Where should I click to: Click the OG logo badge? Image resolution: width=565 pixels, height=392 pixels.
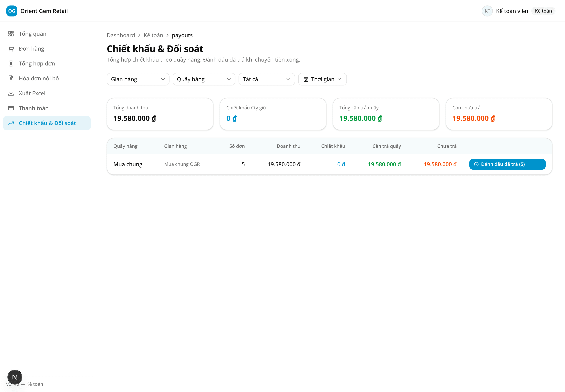12,11
